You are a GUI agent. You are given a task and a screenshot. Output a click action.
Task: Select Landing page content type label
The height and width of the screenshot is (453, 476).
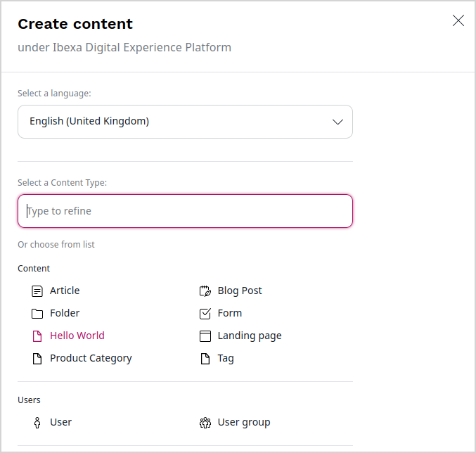pos(250,336)
